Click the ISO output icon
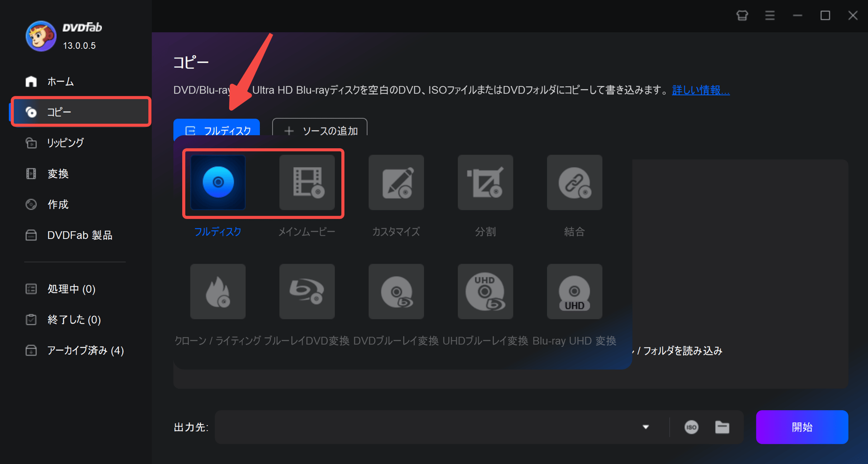Viewport: 868px width, 464px height. click(691, 427)
